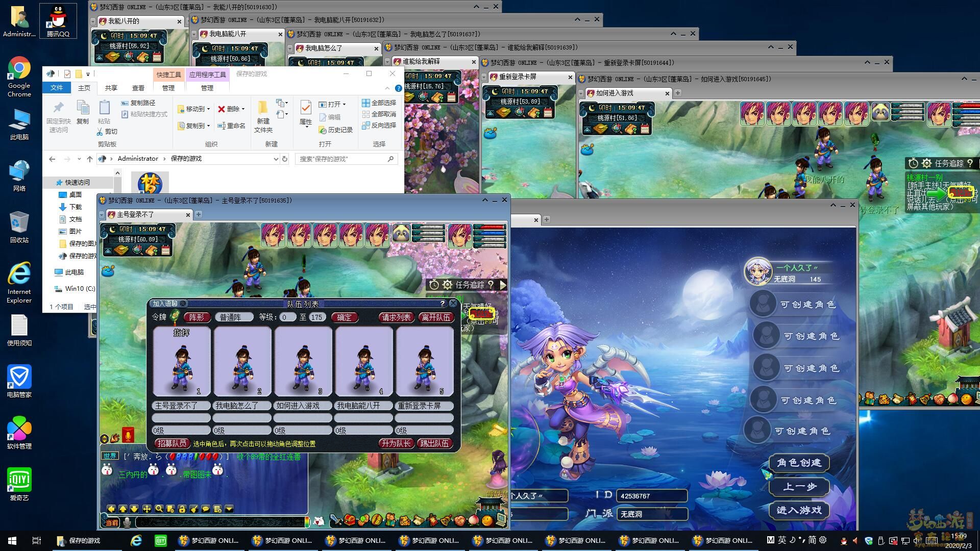Viewport: 980px width, 551px height.
Task: Click Explorer refresh icon
Action: tap(285, 159)
